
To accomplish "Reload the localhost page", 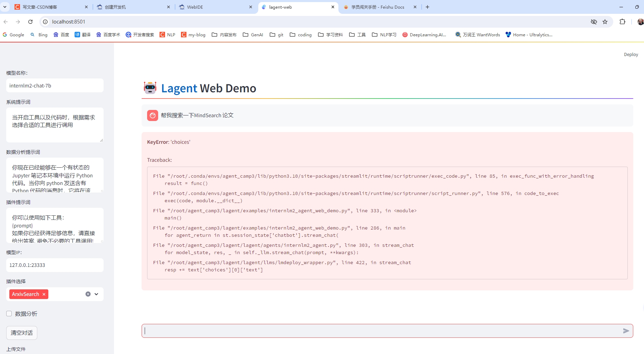I will click(x=30, y=22).
